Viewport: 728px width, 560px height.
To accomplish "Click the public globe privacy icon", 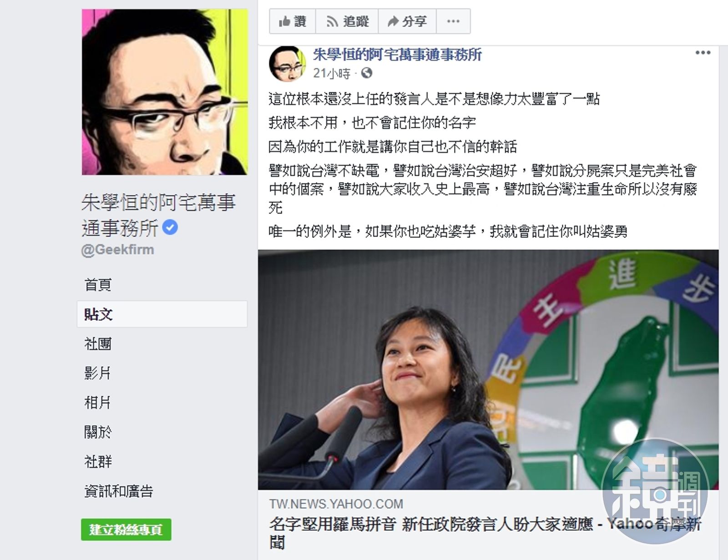I will [367, 73].
